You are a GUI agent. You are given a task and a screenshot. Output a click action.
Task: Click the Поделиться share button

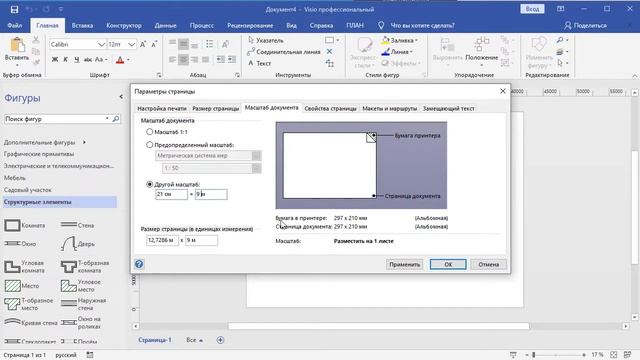[585, 25]
